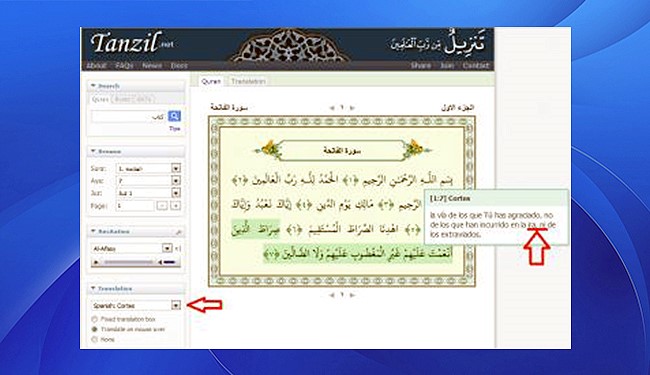Screen dimensions: 650x375
Task: Open the Al-Afasy reciter dropdown
Action: pyautogui.click(x=167, y=248)
